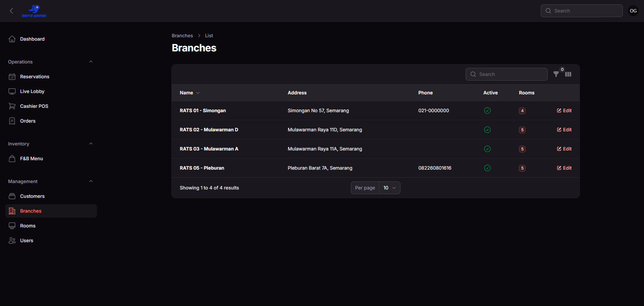644x306 pixels.
Task: Click the RATS 03 - Mulawarman A name
Action: click(209, 149)
